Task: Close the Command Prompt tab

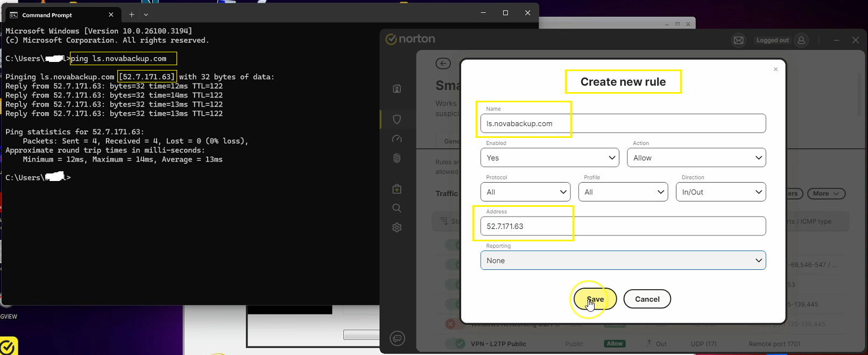Action: click(111, 15)
